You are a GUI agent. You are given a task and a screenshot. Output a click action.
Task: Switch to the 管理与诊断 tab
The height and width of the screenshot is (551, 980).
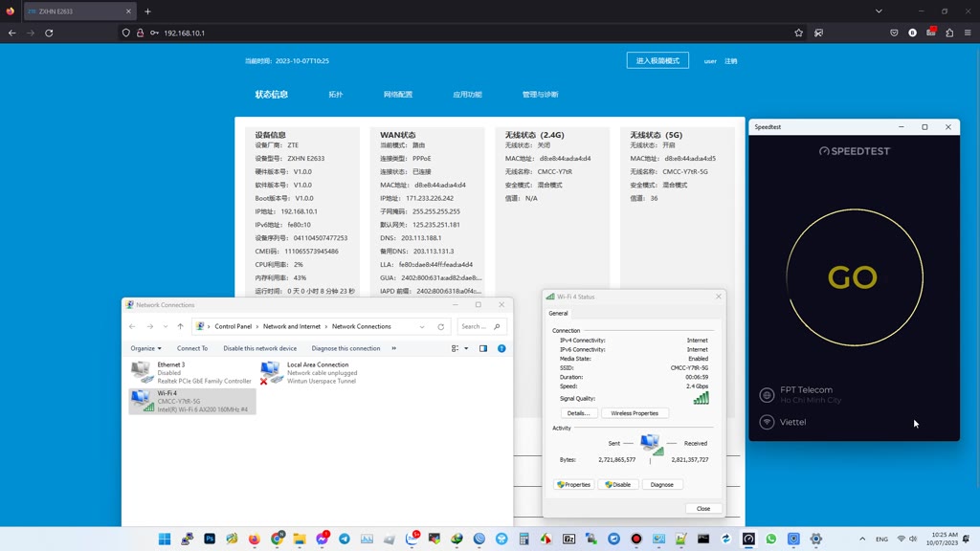click(x=540, y=95)
